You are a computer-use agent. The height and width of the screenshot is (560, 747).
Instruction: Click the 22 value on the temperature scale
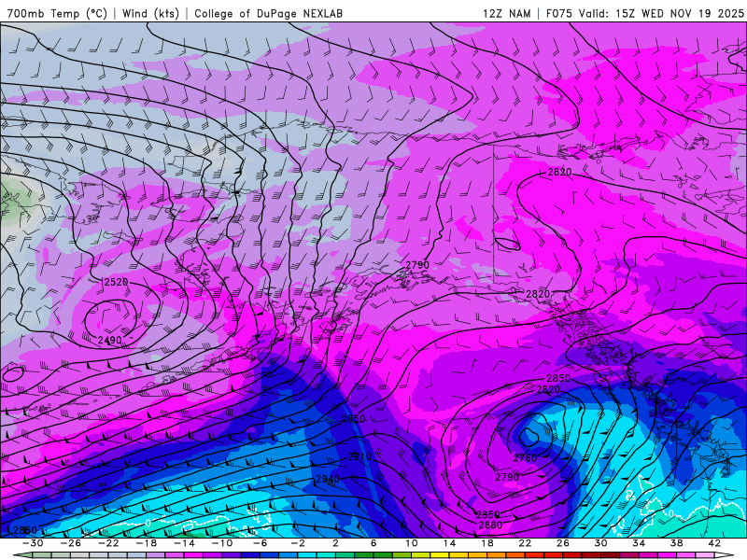coord(525,543)
